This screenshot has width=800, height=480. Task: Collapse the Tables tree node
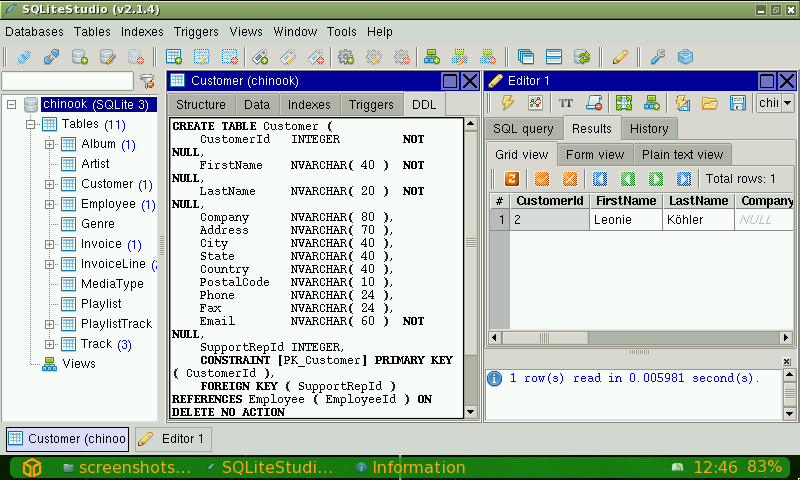click(x=31, y=124)
